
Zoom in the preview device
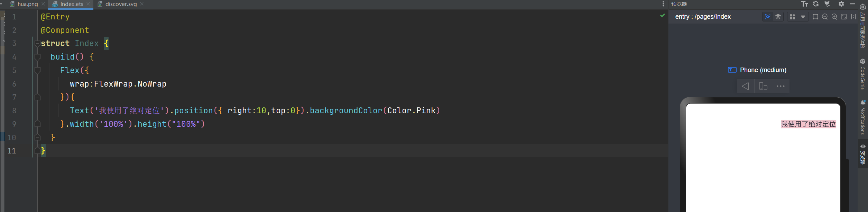pos(834,17)
